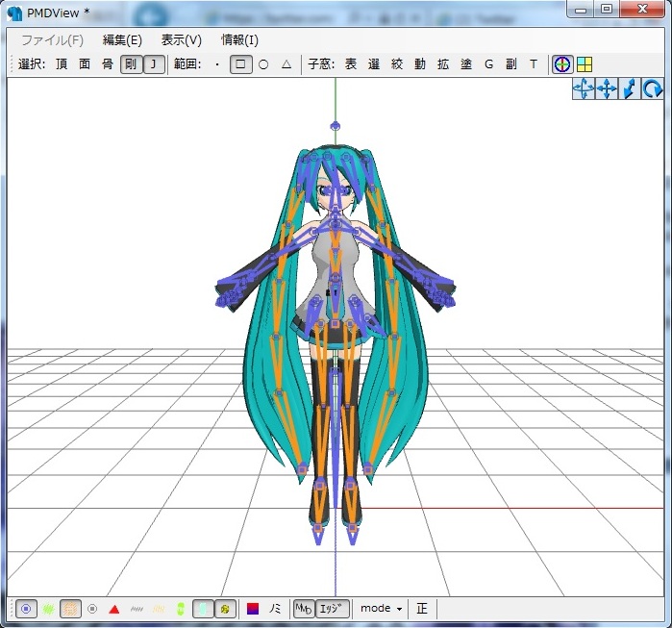Toggle joint selection J
The height and width of the screenshot is (628, 672).
pos(154,64)
